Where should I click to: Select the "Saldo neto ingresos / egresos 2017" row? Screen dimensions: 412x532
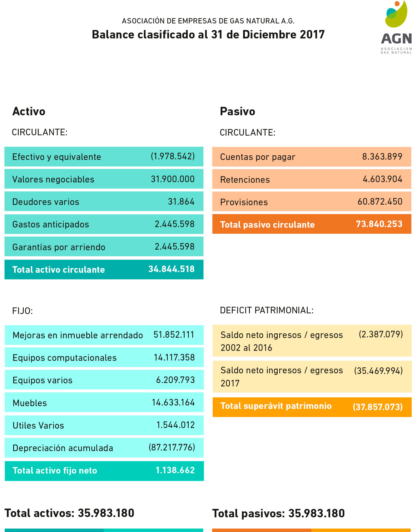click(x=312, y=376)
